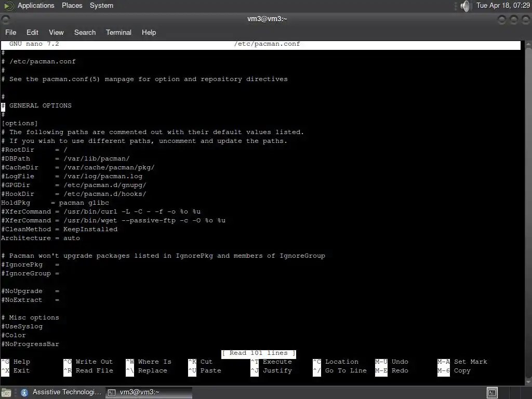Click the ^K Cut shortcut label

[200, 362]
